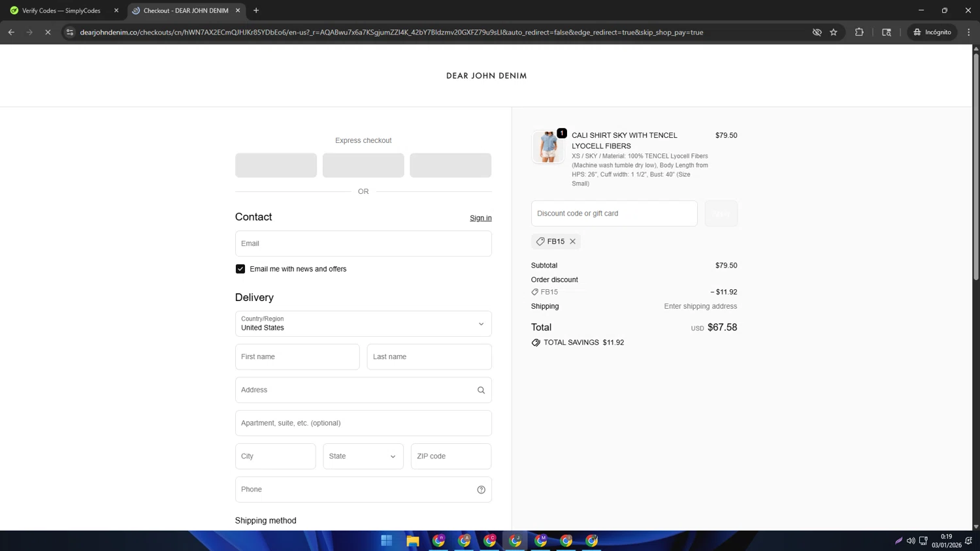This screenshot has height=551, width=980.
Task: Focus the First name field
Action: click(x=297, y=357)
